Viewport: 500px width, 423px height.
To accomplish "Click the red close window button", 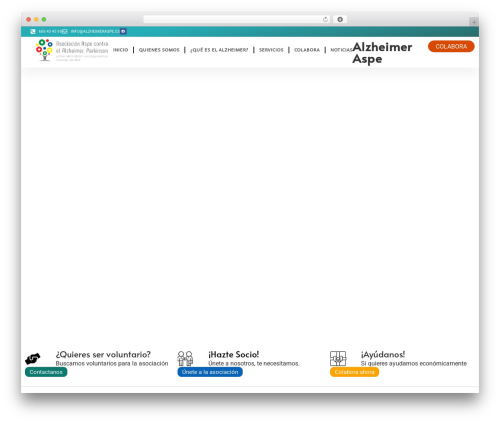I will tap(29, 19).
